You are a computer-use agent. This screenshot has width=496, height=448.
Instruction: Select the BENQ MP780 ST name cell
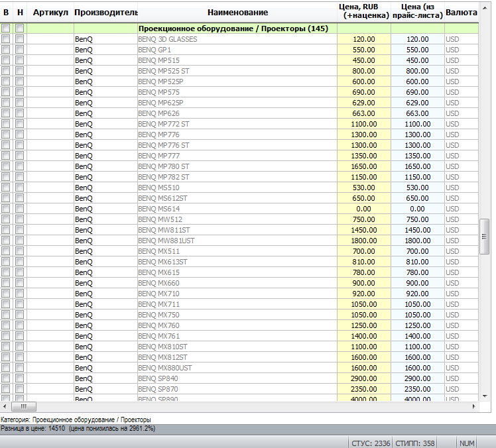[237, 166]
